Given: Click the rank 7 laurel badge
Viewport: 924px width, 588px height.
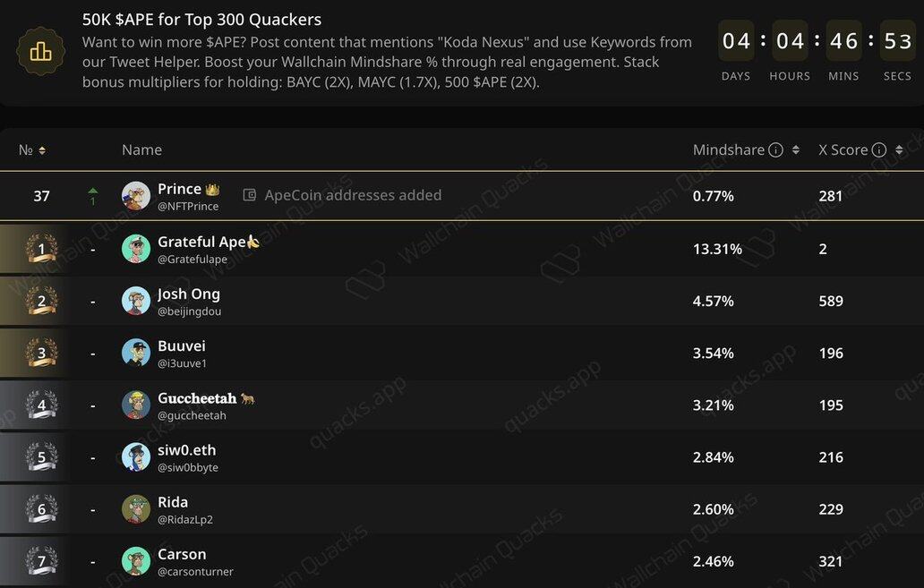Looking at the screenshot, I should click(41, 561).
